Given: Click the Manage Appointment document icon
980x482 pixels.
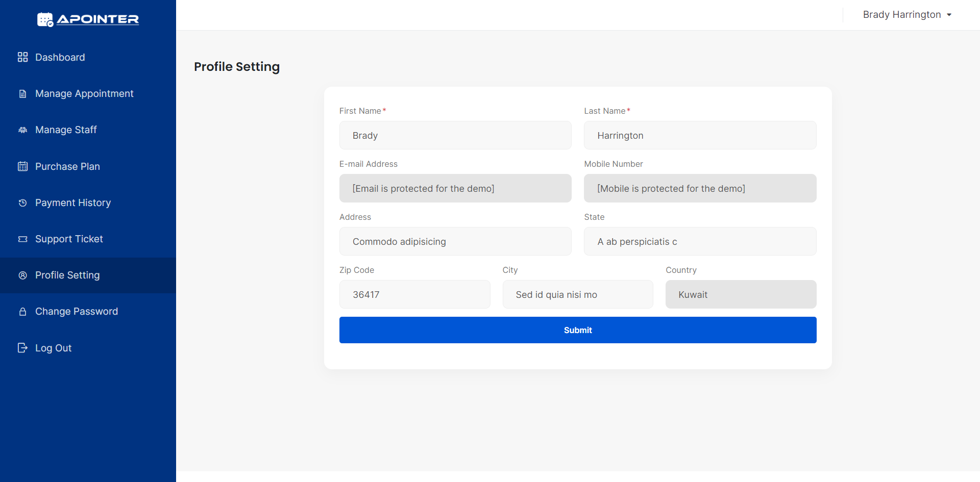Looking at the screenshot, I should 22,94.
